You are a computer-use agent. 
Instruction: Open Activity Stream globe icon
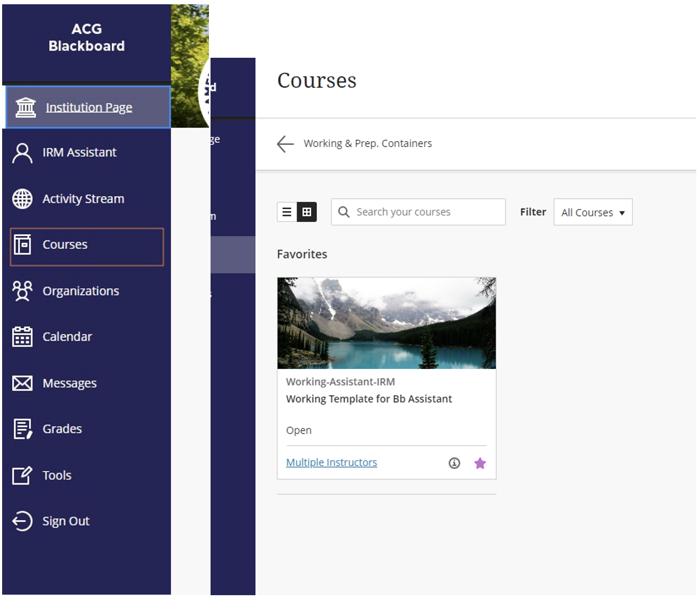coord(22,199)
